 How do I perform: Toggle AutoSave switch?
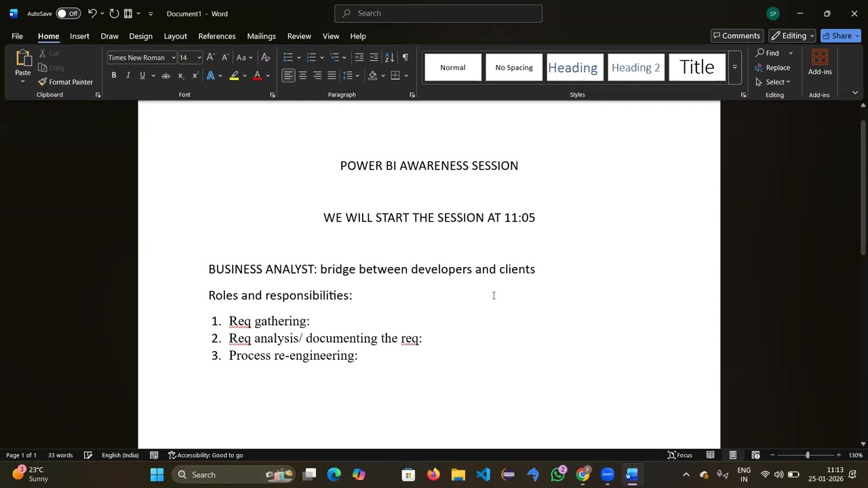pos(68,14)
